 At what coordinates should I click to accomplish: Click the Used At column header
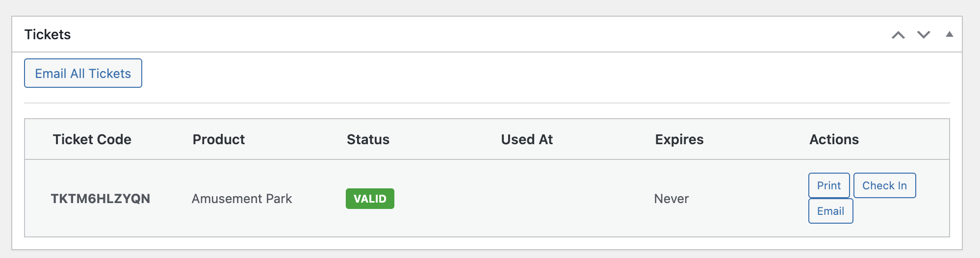pyautogui.click(x=527, y=140)
